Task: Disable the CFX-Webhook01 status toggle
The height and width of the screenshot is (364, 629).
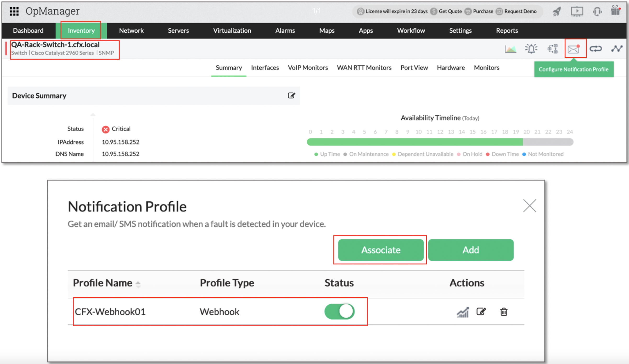Action: click(339, 311)
